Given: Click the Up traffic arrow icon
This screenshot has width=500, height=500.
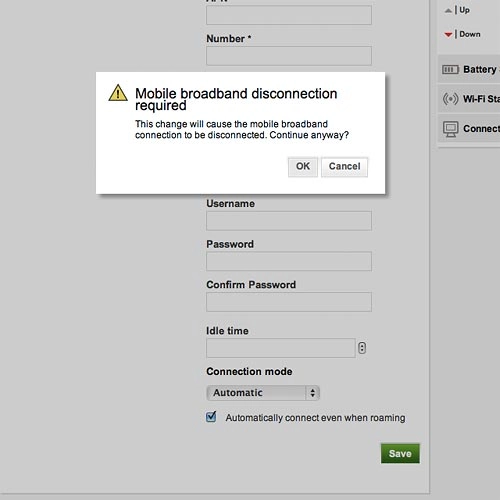Looking at the screenshot, I should [448, 11].
